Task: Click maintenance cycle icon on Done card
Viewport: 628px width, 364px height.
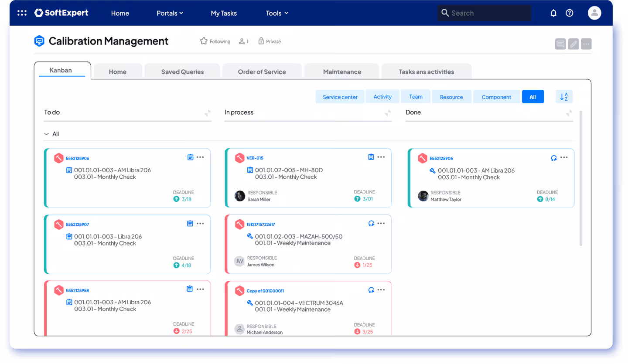Action: [554, 158]
